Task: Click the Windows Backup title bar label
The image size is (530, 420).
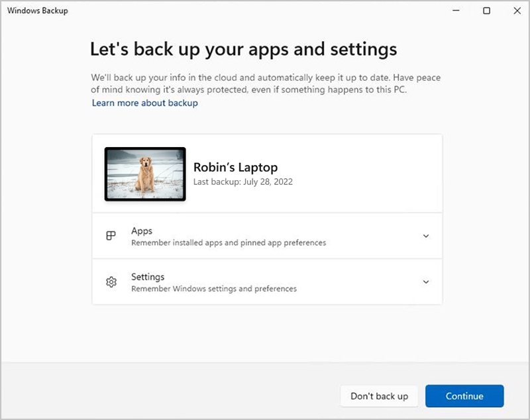Action: point(36,11)
